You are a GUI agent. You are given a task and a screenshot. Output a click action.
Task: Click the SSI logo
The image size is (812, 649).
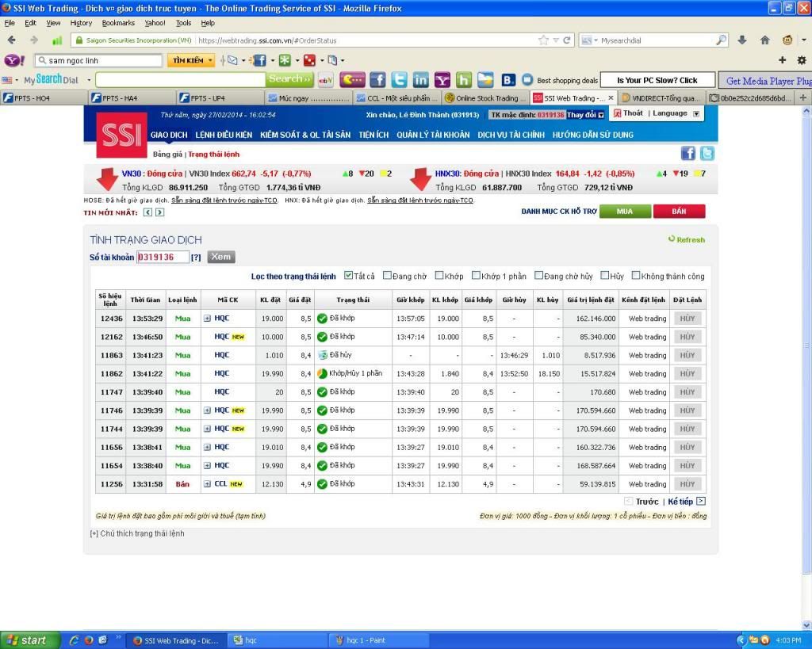pyautogui.click(x=121, y=135)
